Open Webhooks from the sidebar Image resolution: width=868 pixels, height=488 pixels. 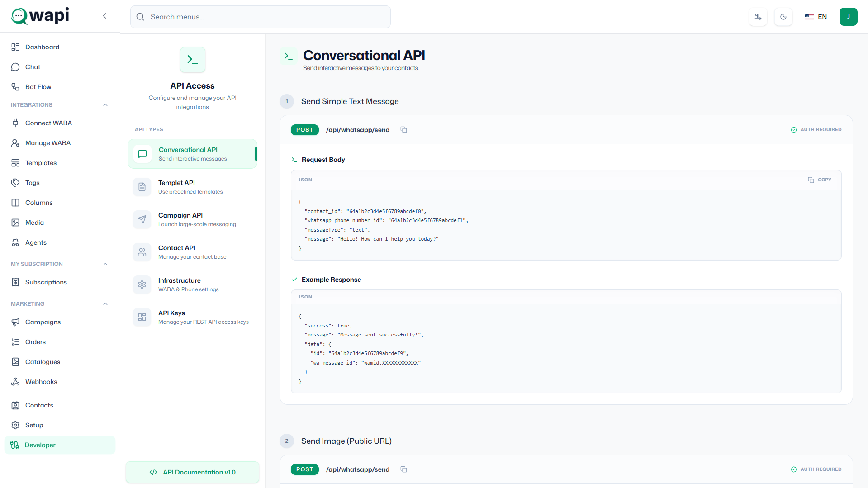point(41,382)
